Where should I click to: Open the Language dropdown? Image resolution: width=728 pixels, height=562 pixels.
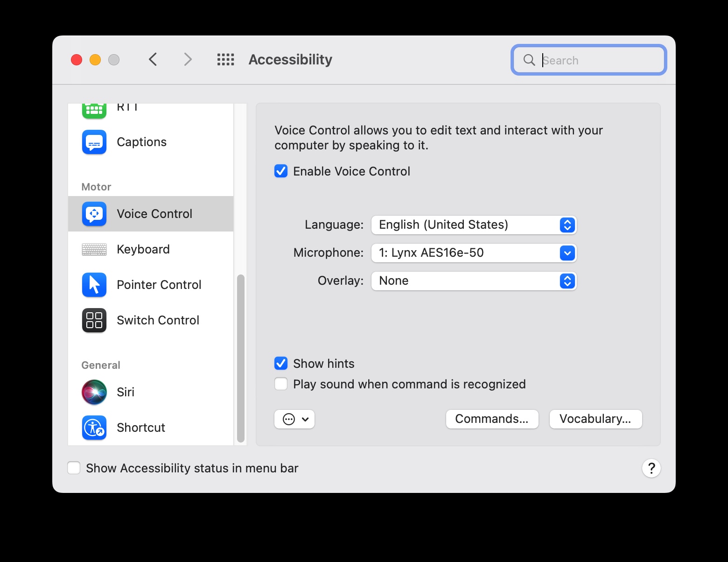[474, 225]
